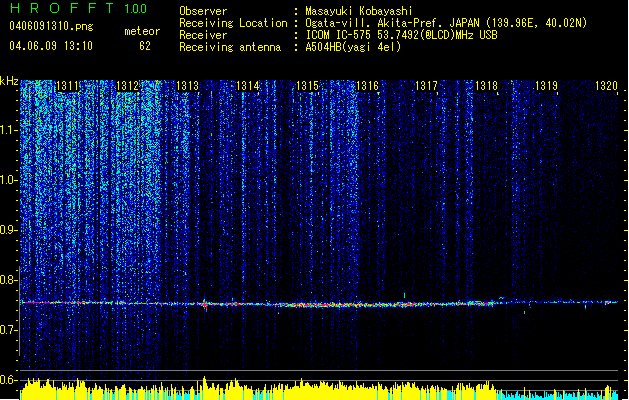The width and height of the screenshot is (629, 400).
Task: Click the 1312 time marker
Action: [127, 86]
